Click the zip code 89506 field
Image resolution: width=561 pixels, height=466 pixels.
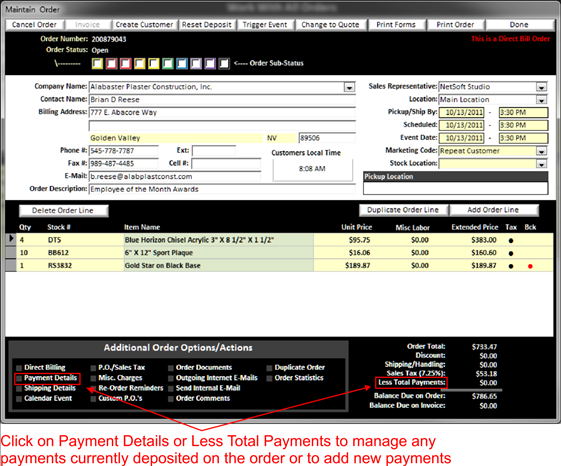pos(327,138)
